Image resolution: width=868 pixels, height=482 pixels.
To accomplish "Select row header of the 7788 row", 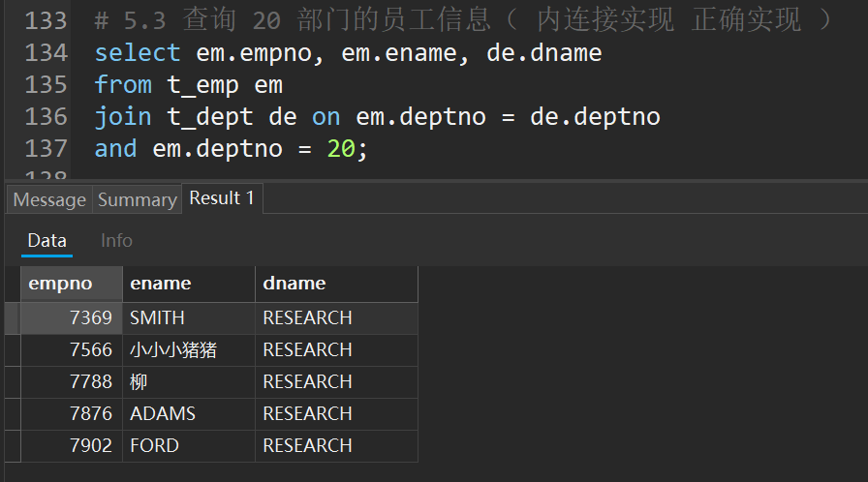I will point(13,382).
